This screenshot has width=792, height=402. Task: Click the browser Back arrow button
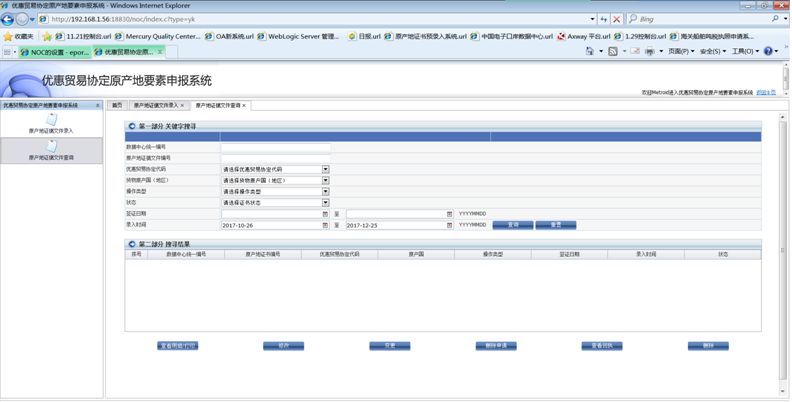7,19
